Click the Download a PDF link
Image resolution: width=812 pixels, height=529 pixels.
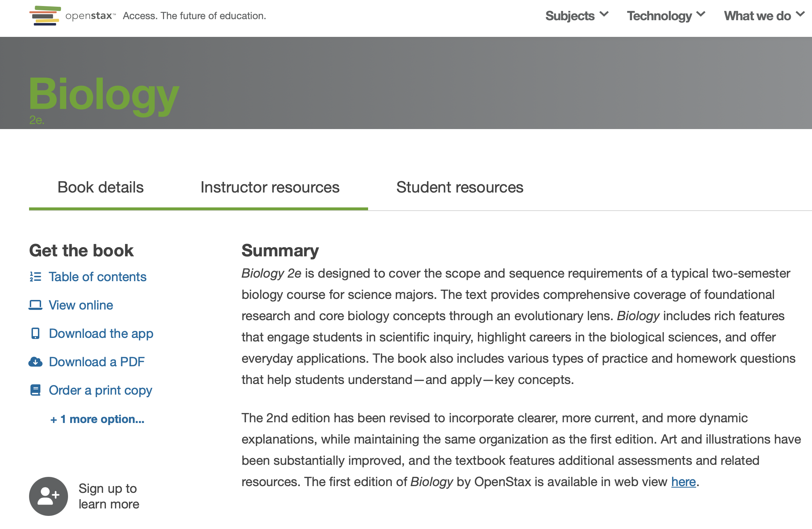pyautogui.click(x=97, y=362)
